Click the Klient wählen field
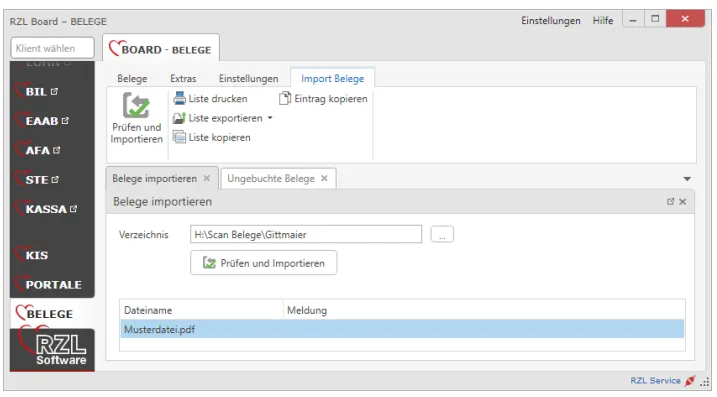 click(52, 48)
